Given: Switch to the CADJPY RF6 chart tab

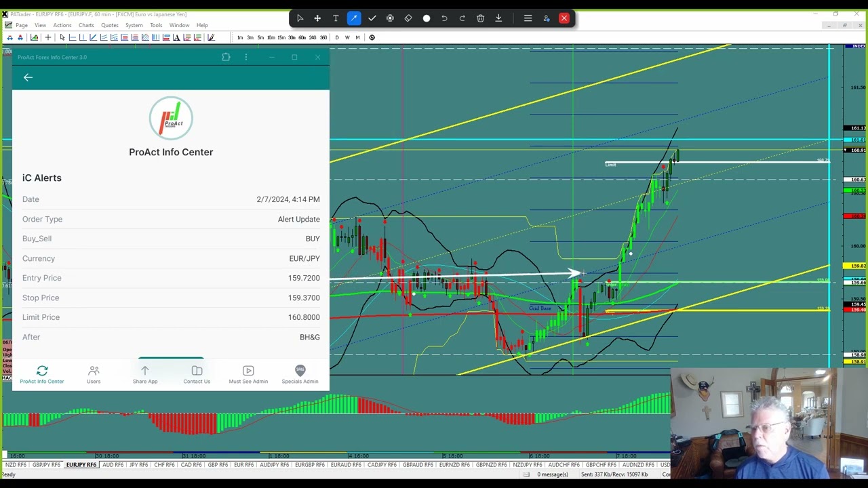Looking at the screenshot, I should point(382,465).
